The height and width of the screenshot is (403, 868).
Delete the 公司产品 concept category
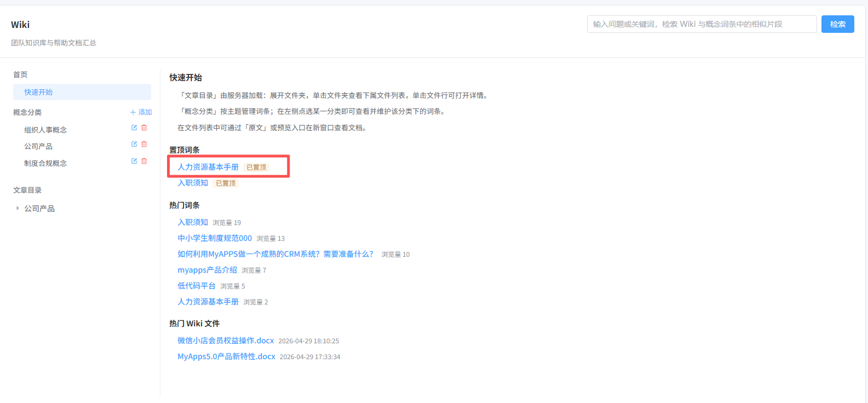coord(144,144)
